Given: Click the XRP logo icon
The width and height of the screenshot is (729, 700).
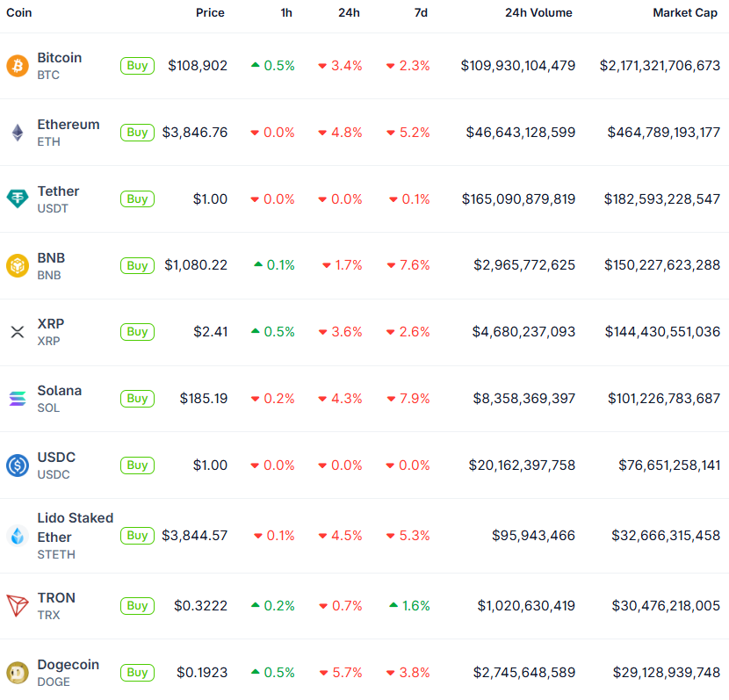Looking at the screenshot, I should [18, 332].
